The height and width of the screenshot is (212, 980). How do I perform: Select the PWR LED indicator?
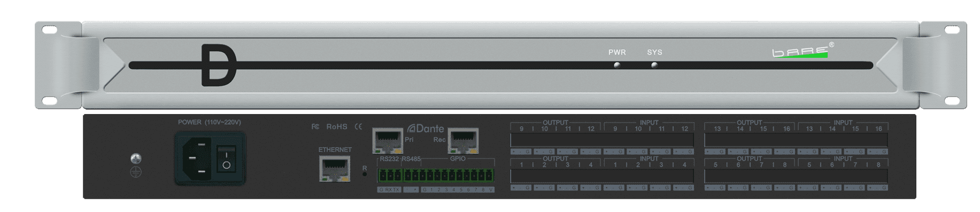pos(617,65)
